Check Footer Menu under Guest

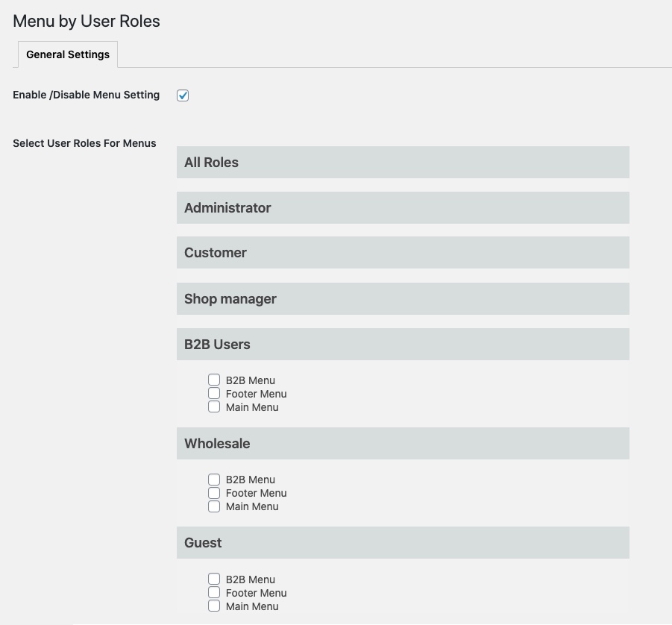click(214, 592)
